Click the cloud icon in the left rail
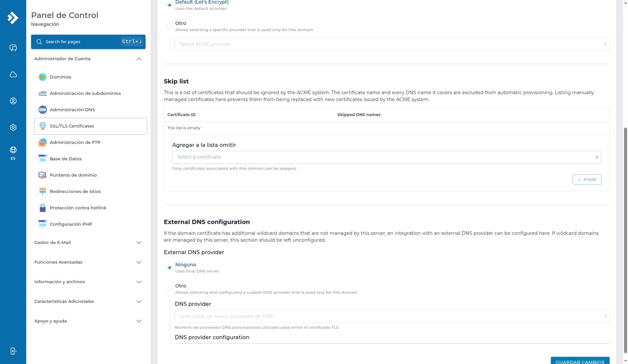628x364 pixels. coord(13,75)
